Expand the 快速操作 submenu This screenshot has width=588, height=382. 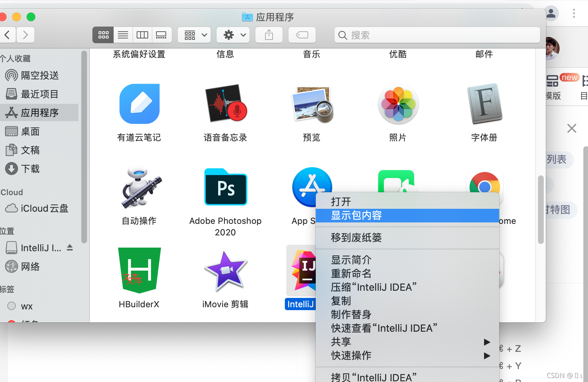click(407, 355)
